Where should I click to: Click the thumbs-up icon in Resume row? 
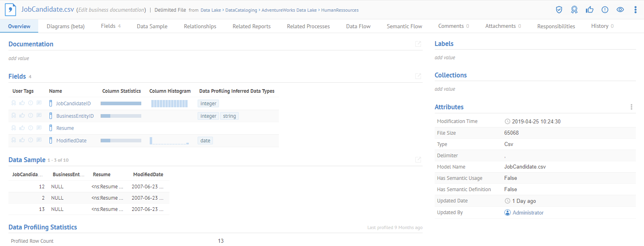coord(22,128)
